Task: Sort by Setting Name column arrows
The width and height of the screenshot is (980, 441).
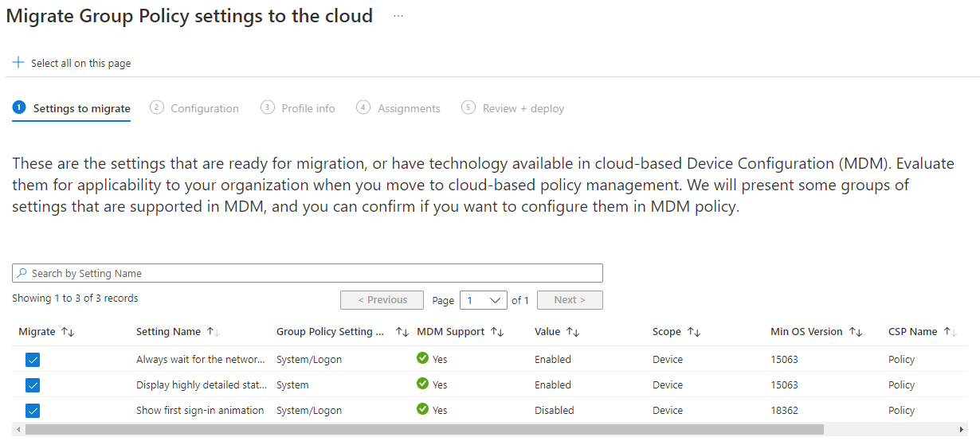Action: point(213,332)
